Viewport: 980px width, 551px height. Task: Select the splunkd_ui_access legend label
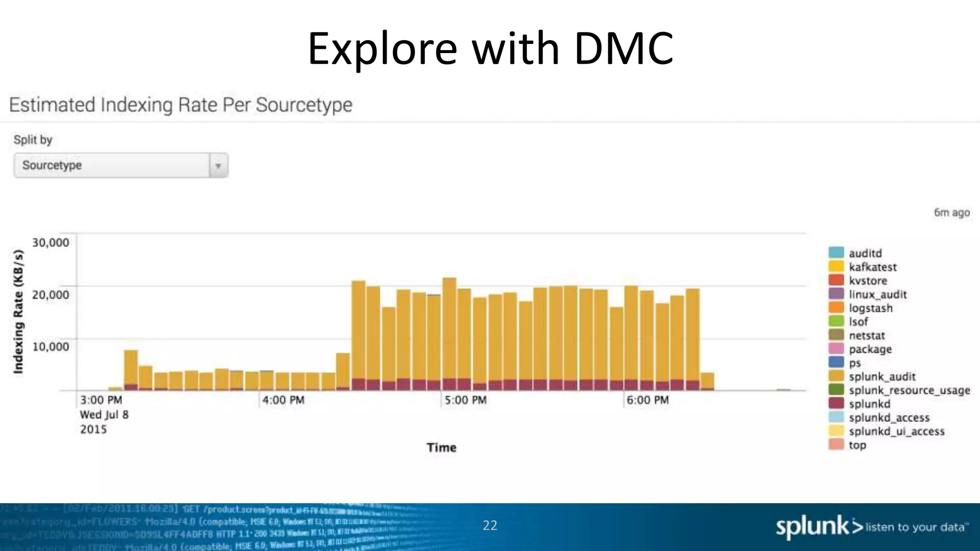[x=897, y=431]
